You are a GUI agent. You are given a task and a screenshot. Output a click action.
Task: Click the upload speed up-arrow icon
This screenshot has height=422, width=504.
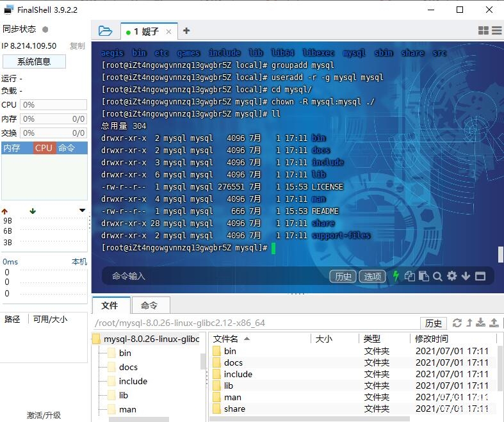pos(4,211)
